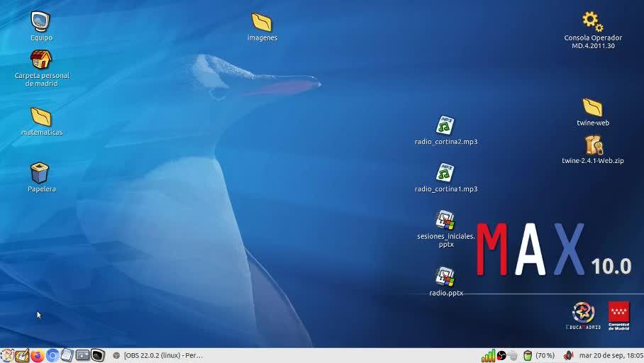644x363 pixels.
Task: Open the network signal indicator
Action: click(x=488, y=356)
